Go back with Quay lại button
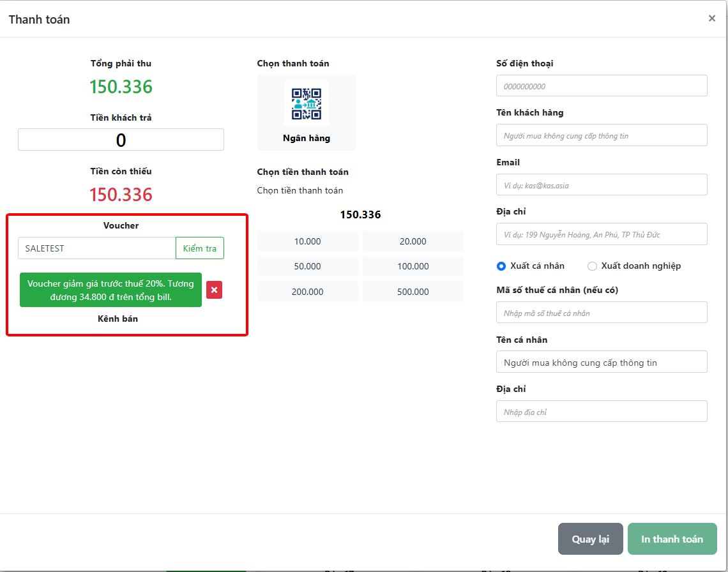728x572 pixels. [x=590, y=539]
